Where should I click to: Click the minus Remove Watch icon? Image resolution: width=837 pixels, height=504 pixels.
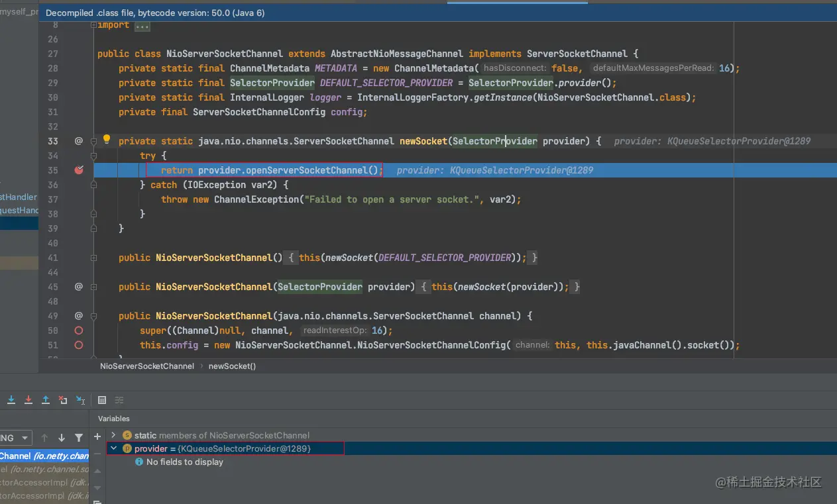tap(97, 454)
